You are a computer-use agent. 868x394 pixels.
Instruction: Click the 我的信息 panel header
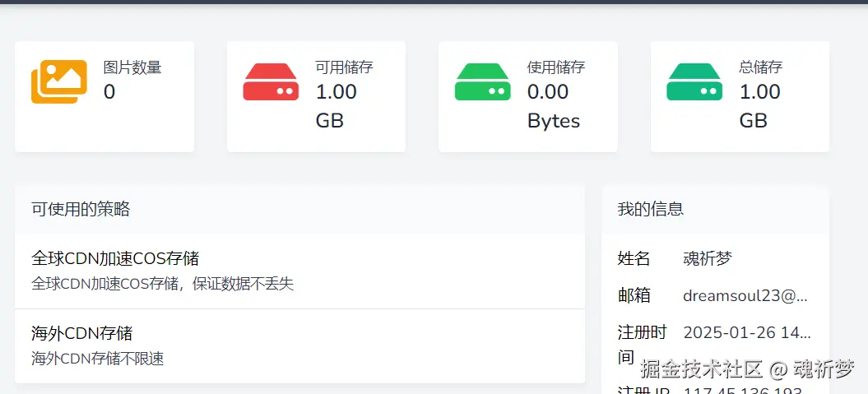click(650, 209)
